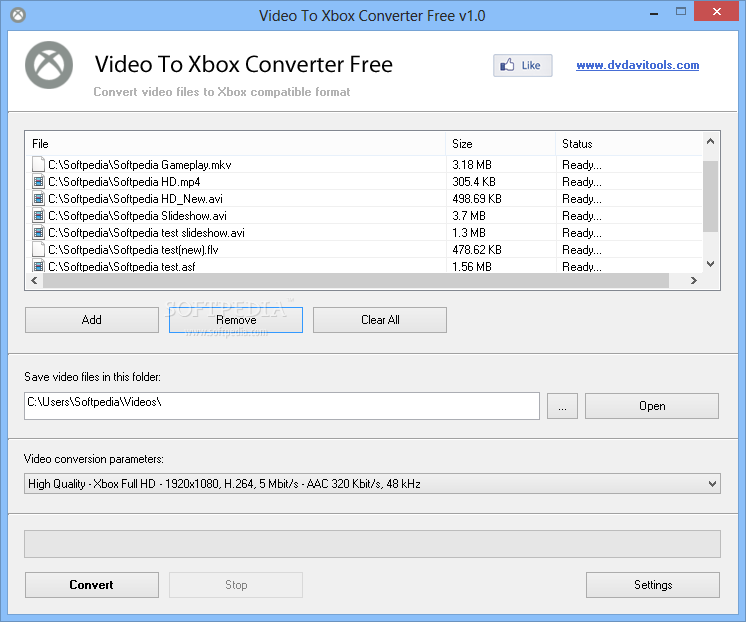Select the row C:\Softpedia\Softpedia test.asf

point(364,266)
